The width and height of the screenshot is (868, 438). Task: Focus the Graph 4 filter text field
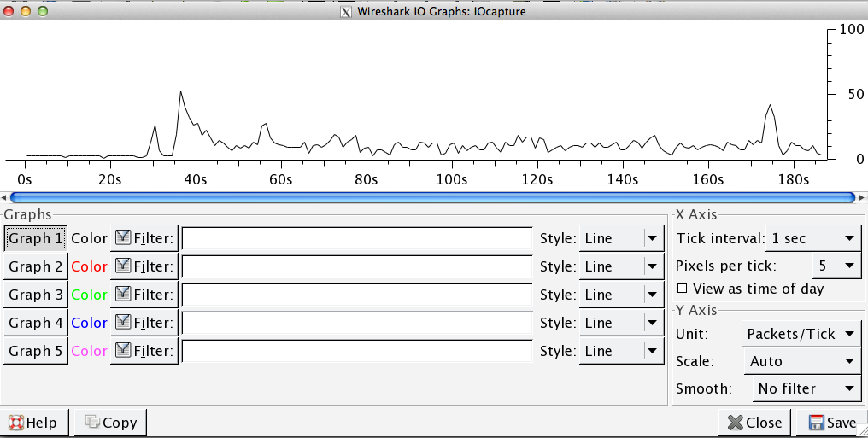pos(357,323)
